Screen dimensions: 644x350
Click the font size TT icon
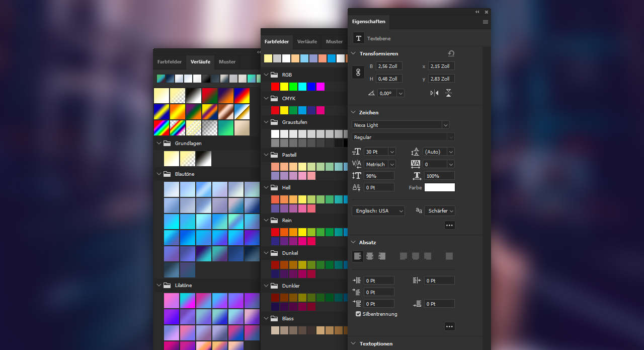(357, 152)
